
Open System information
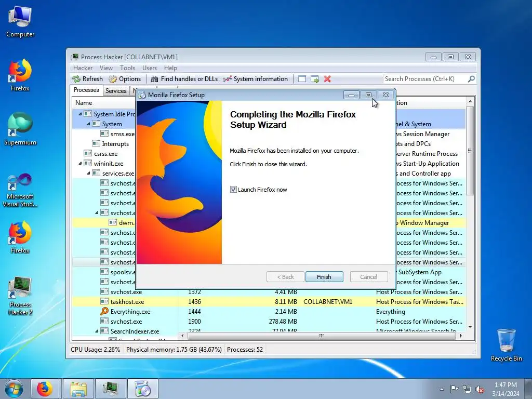tap(256, 79)
